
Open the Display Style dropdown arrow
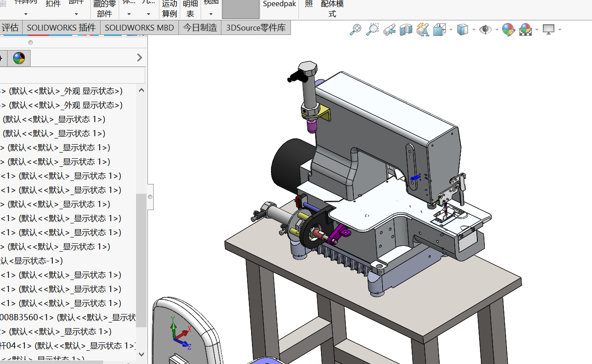(x=474, y=30)
